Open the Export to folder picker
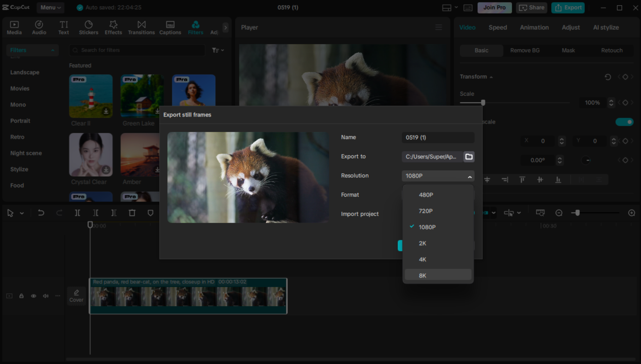Viewport: 641px width, 364px height. [x=469, y=157]
